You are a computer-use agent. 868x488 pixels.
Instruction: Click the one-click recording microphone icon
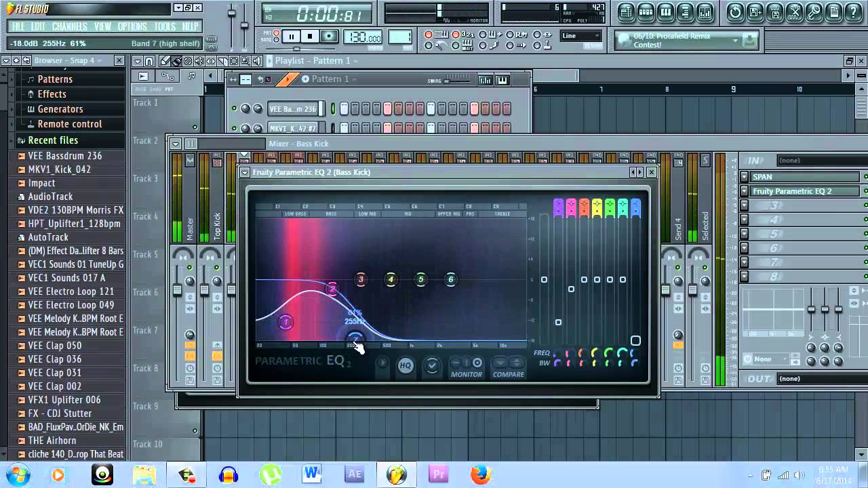tap(814, 12)
